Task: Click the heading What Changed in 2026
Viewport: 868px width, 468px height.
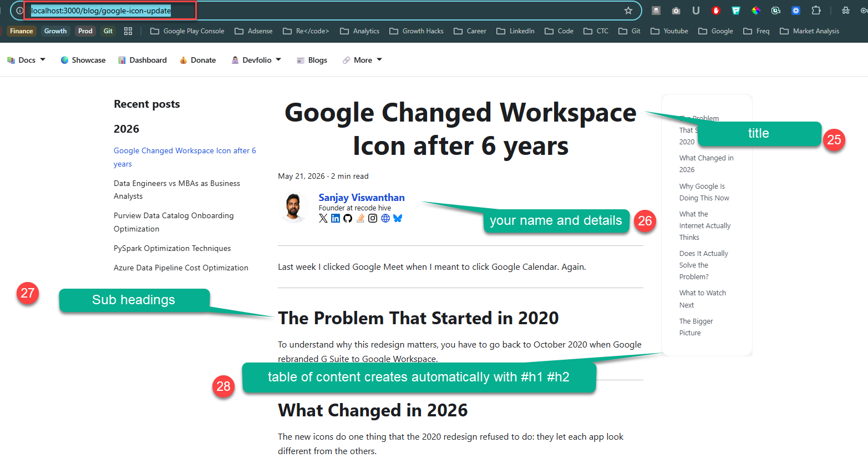Action: (x=373, y=410)
